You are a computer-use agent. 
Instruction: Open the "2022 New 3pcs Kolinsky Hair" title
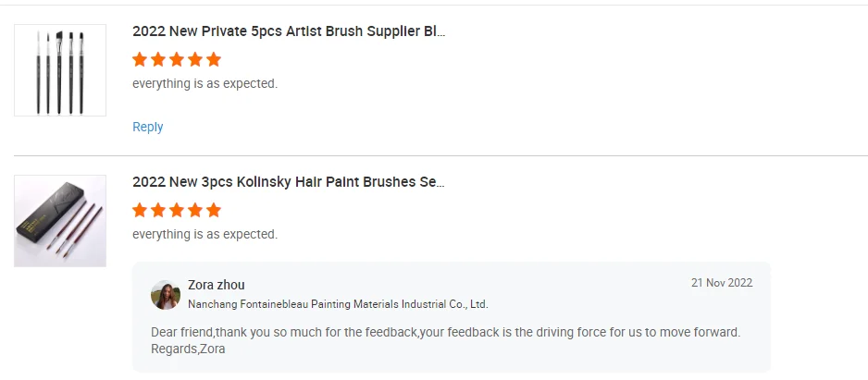pyautogui.click(x=288, y=181)
